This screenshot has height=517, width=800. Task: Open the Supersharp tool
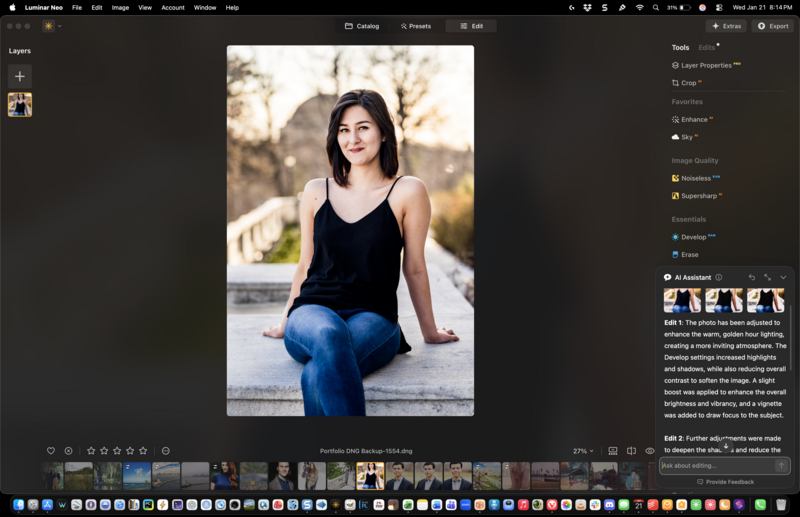(x=697, y=195)
